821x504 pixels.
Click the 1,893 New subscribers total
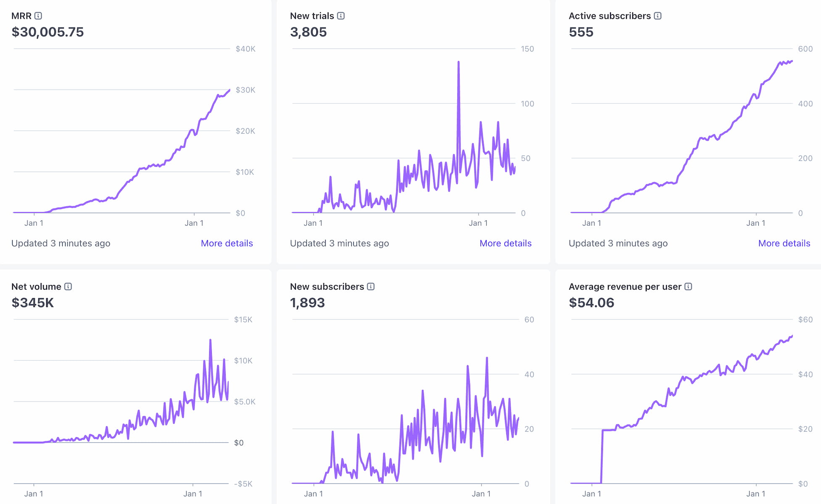(308, 303)
